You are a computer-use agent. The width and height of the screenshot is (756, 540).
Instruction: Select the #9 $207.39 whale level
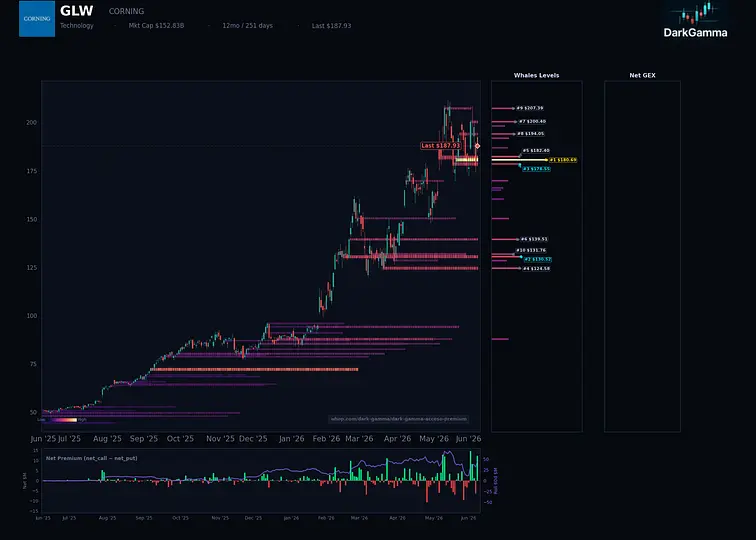click(x=530, y=108)
